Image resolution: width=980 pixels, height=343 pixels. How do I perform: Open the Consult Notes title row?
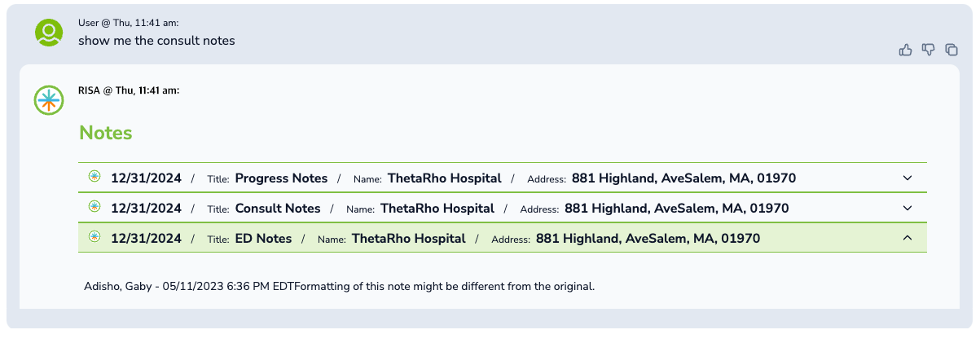coord(278,209)
